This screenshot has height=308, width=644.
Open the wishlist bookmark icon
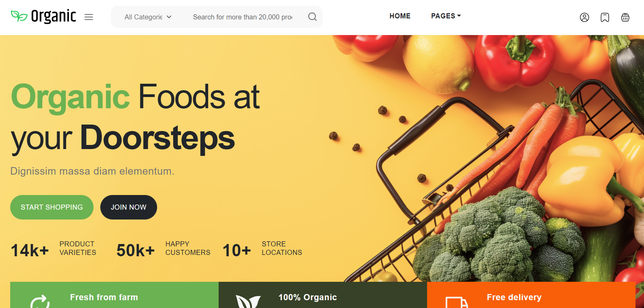pyautogui.click(x=605, y=17)
